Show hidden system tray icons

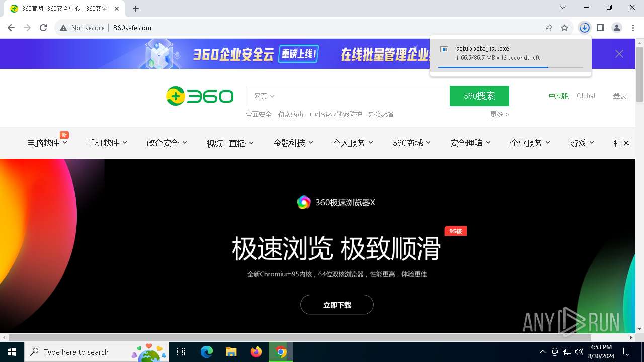coord(542,352)
